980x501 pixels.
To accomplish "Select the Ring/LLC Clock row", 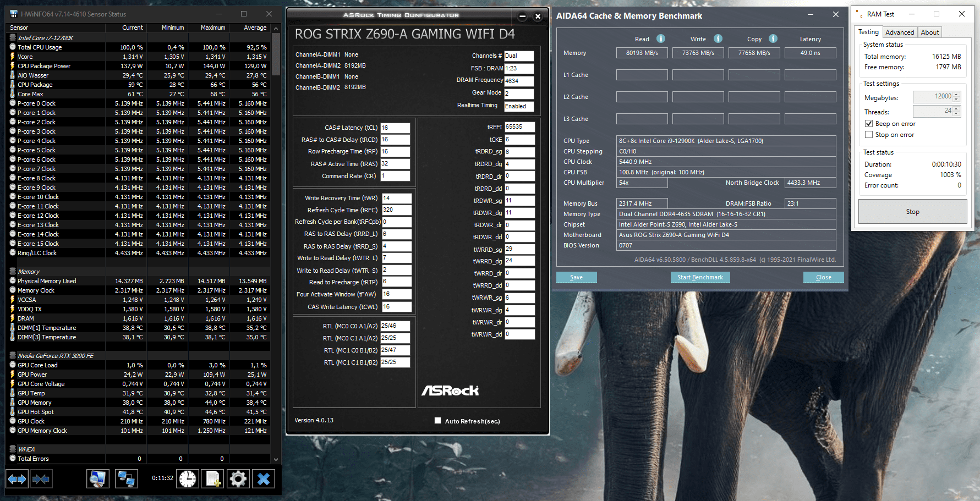I will [x=139, y=253].
